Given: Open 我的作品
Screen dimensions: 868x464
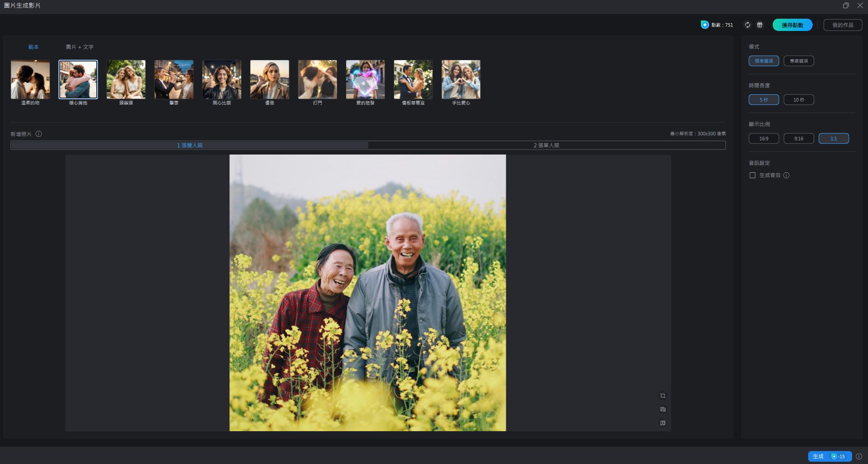Looking at the screenshot, I should pyautogui.click(x=843, y=25).
